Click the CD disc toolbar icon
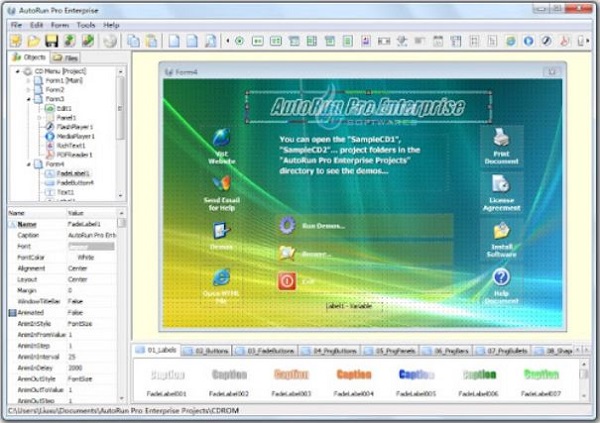 [110, 41]
